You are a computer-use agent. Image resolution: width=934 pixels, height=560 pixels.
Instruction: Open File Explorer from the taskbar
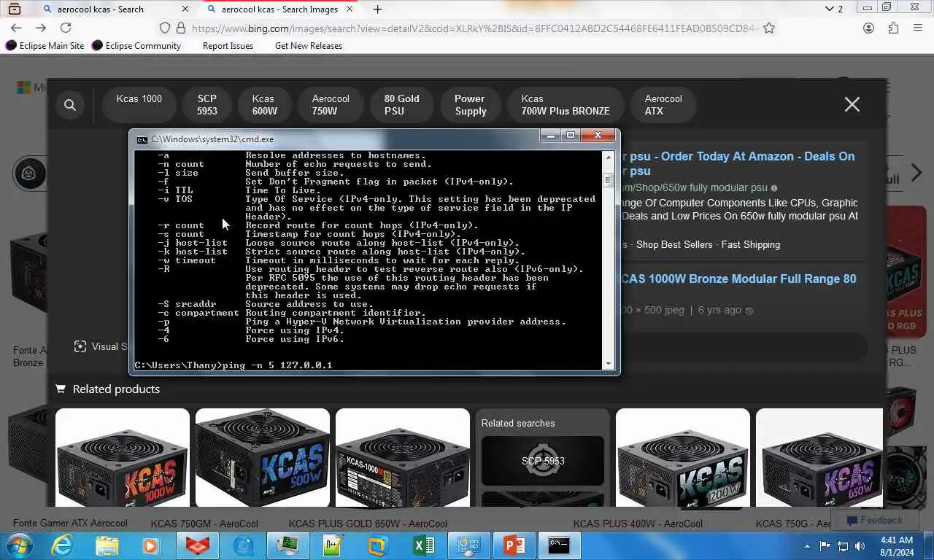[107, 545]
